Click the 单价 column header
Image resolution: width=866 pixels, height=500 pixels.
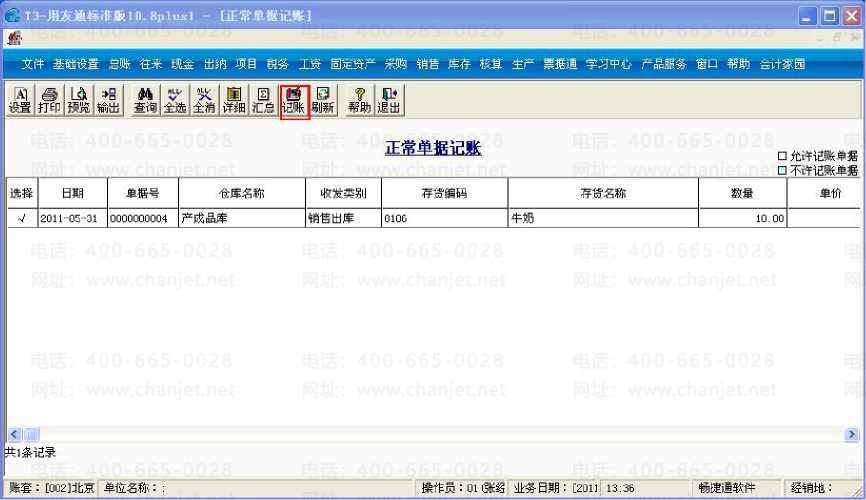click(x=824, y=193)
